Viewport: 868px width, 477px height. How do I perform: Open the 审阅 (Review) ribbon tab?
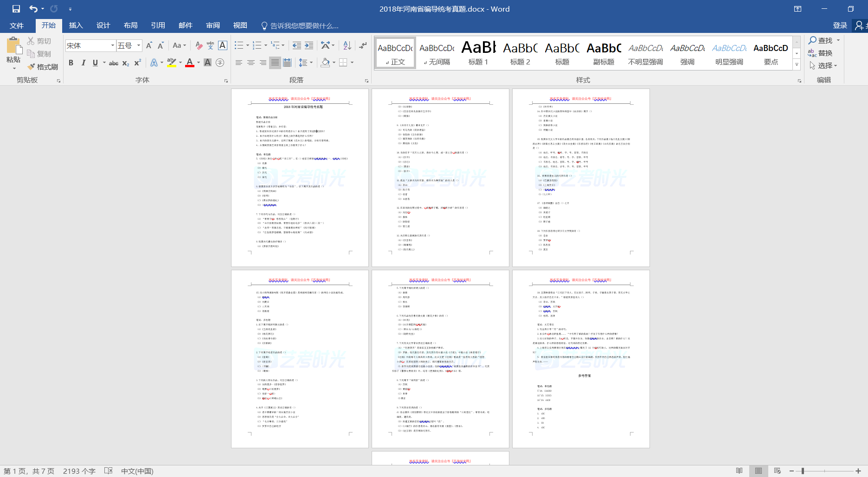[213, 25]
